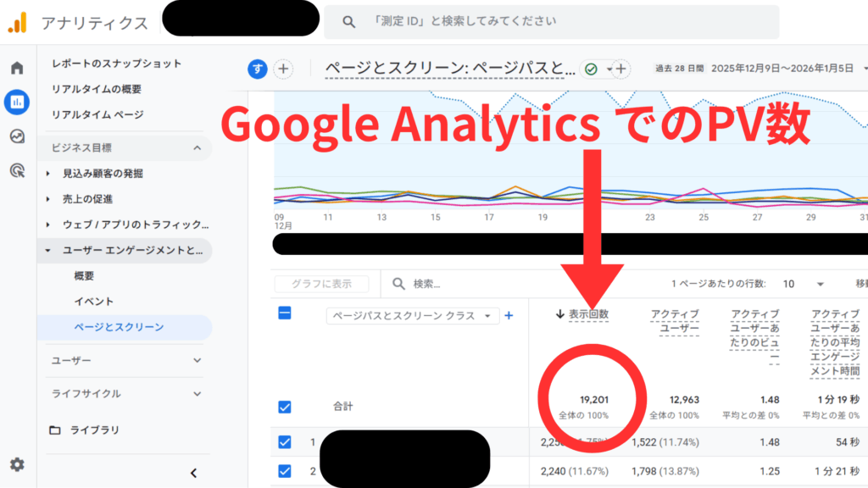Click the select-all checkbox above the table
Viewport: 868px width, 488px height.
point(287,313)
